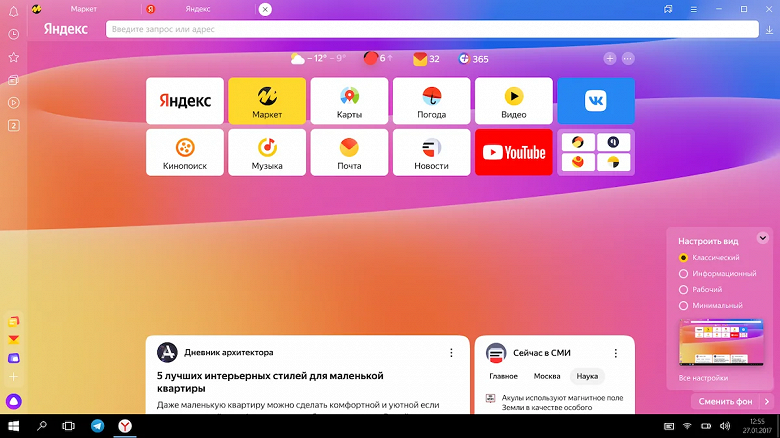This screenshot has height=438, width=780.
Task: Open menu of Дневник архитектора card
Action: click(451, 352)
